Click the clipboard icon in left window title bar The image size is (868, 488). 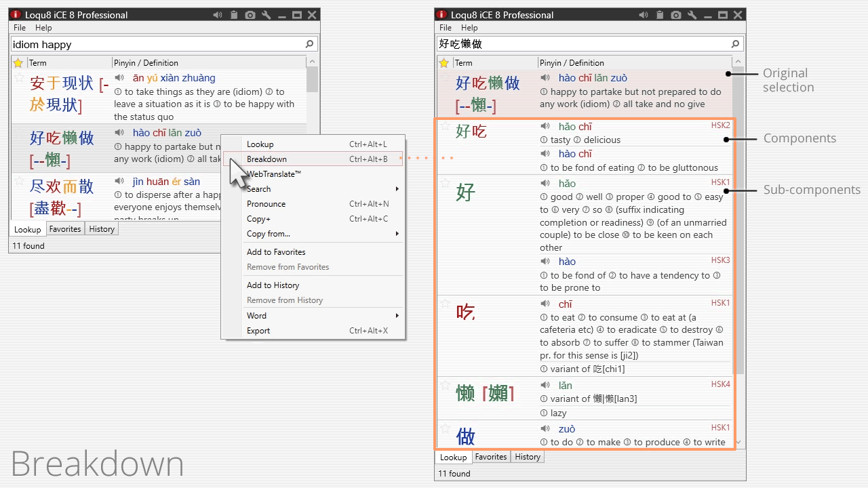(x=234, y=15)
